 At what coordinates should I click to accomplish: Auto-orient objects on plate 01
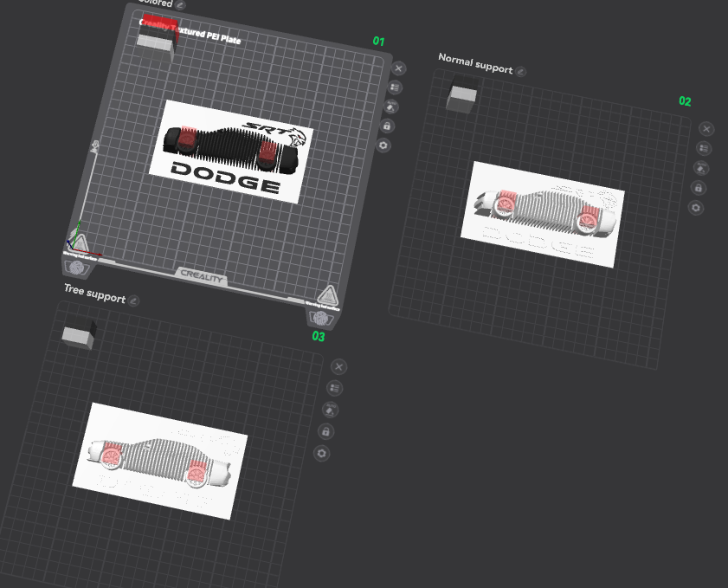391,107
